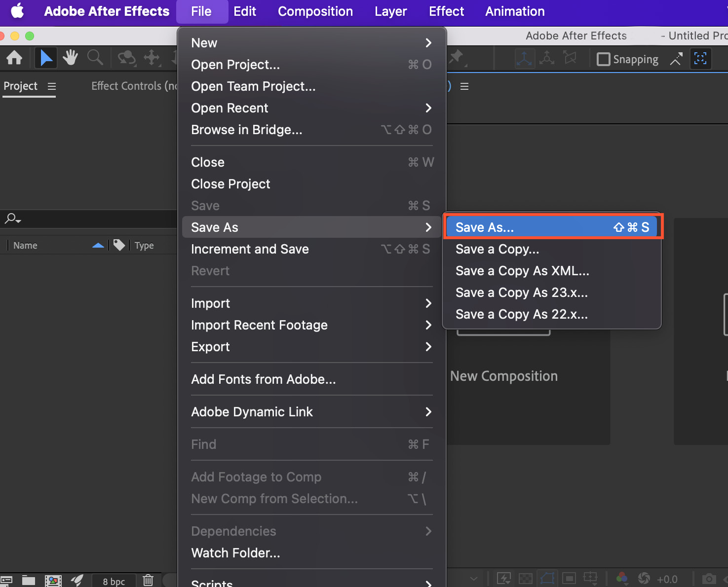Click the Home icon in the toolbar
The width and height of the screenshot is (728, 587).
pos(14,58)
